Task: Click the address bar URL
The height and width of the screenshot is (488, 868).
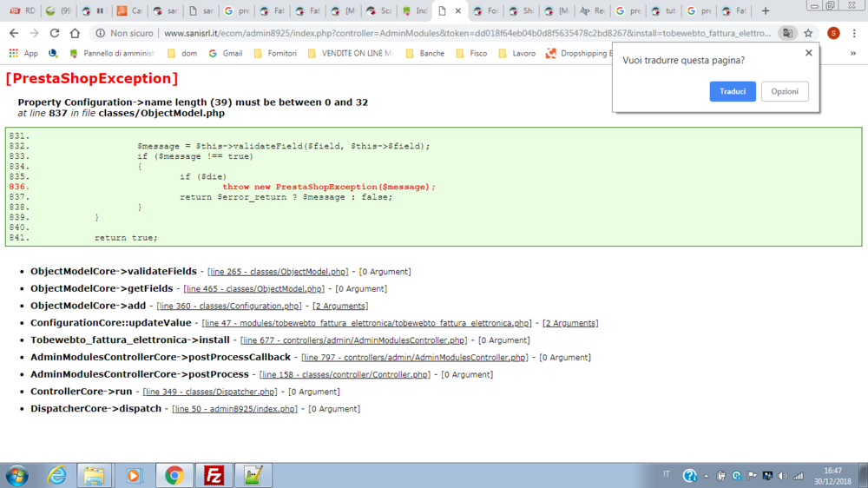Action: [x=467, y=33]
